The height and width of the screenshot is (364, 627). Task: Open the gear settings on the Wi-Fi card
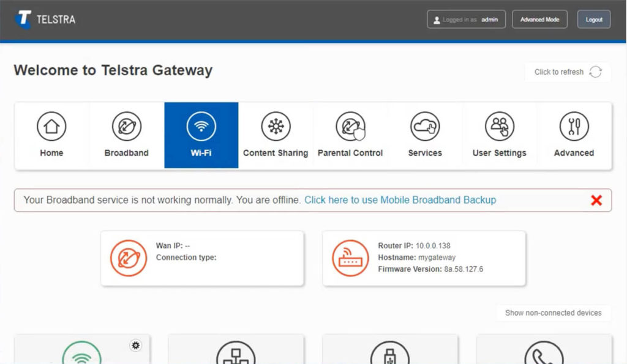click(135, 345)
